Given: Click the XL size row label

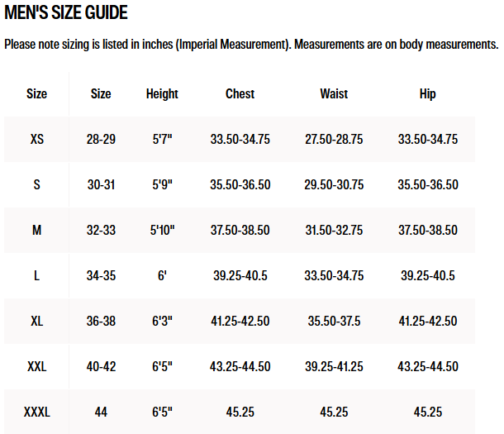Looking at the screenshot, I should tap(37, 321).
